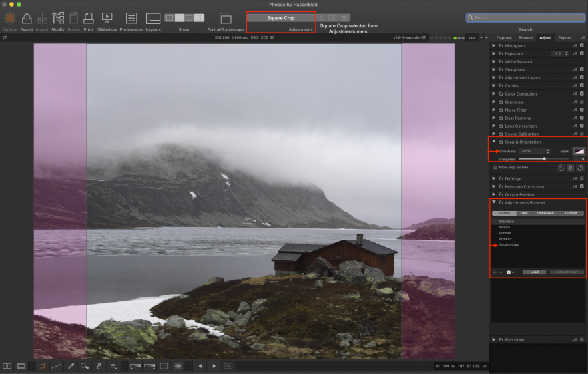Collapse the Adjustments Browser section

click(x=493, y=202)
